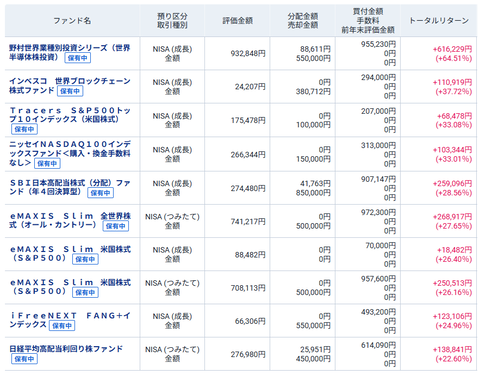Click 保有中 badge under 日経平均高配当利回り株ファンド

pyautogui.click(x=24, y=359)
